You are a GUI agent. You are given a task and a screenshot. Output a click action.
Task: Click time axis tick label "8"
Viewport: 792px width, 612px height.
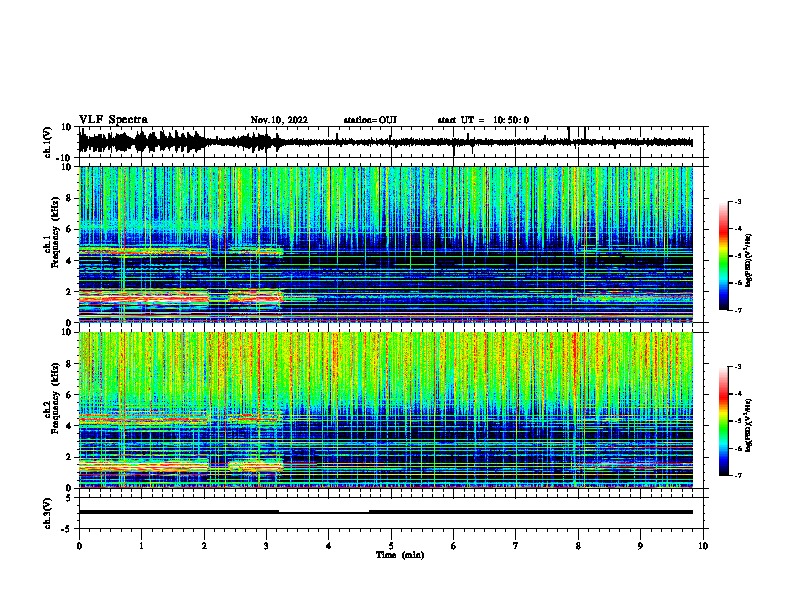578,546
